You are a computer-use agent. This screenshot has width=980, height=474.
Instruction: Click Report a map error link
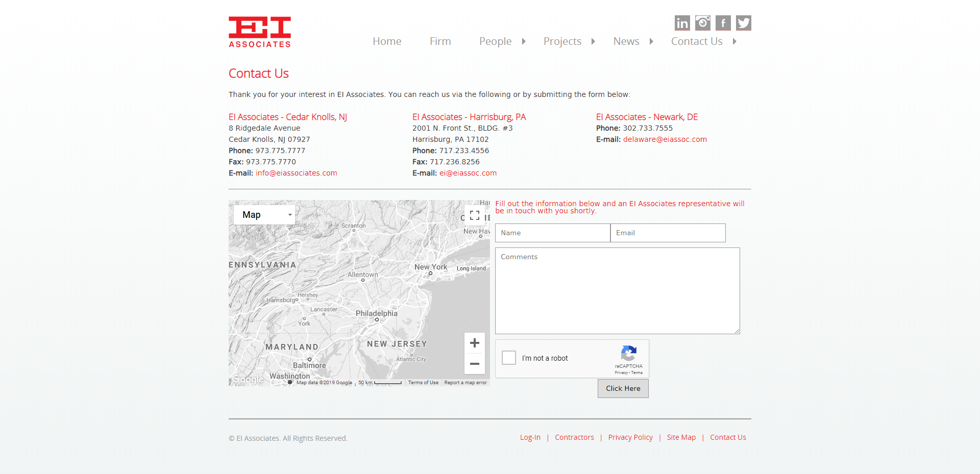(465, 383)
